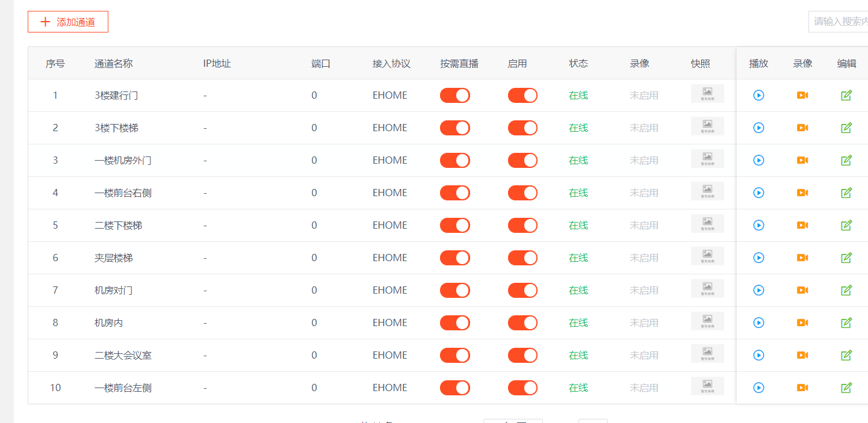Screen dimensions: 868x423
Task: Play the 一楼前台左侧 channel
Action: pos(758,387)
